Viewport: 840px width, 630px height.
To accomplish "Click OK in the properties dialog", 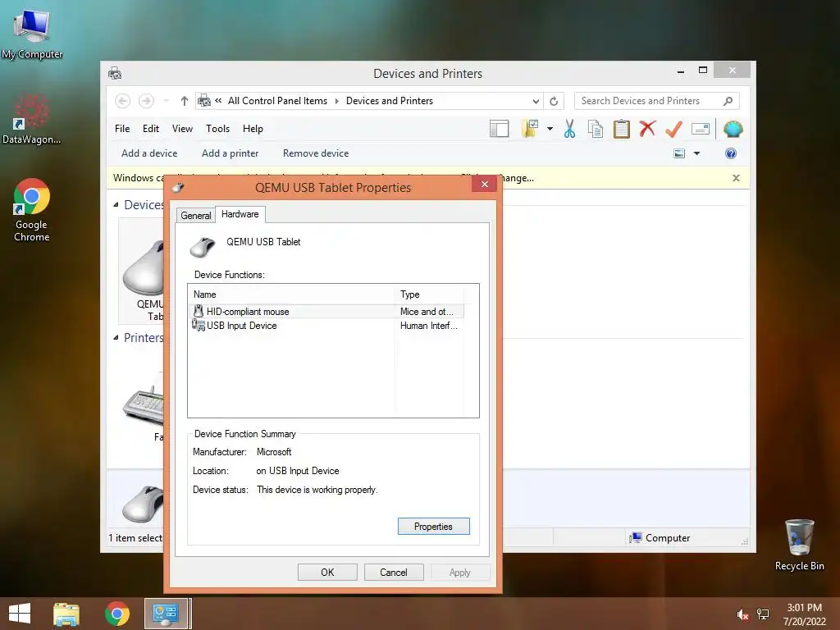I will [327, 572].
